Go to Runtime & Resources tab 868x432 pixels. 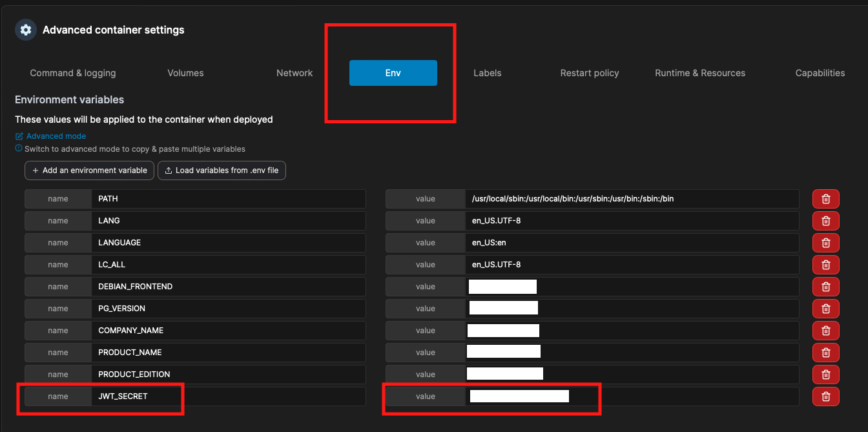coord(700,73)
